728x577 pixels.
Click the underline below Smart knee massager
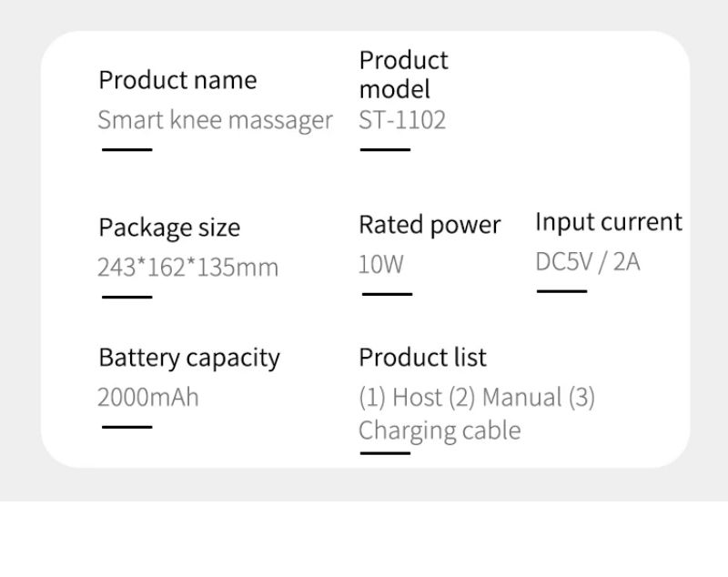pyautogui.click(x=127, y=149)
